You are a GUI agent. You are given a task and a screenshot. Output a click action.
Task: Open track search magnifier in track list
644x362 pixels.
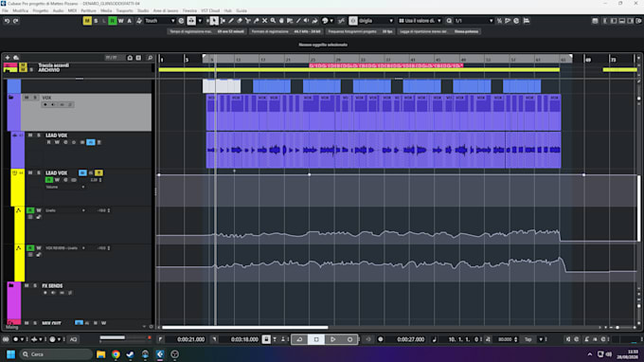(x=150, y=58)
